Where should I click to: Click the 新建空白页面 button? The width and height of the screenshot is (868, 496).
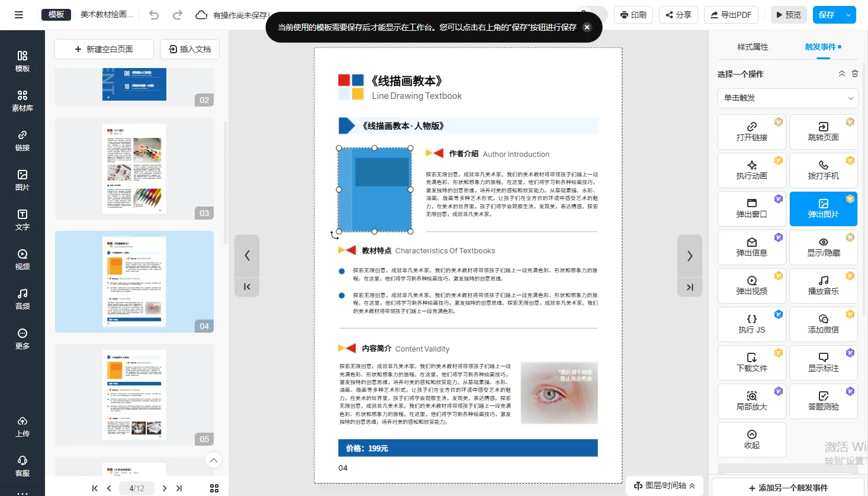coord(104,49)
